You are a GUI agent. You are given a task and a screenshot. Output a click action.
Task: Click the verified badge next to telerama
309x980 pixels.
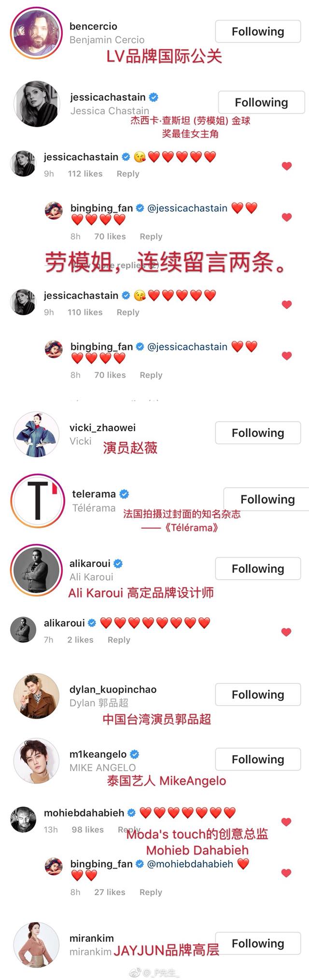124,494
